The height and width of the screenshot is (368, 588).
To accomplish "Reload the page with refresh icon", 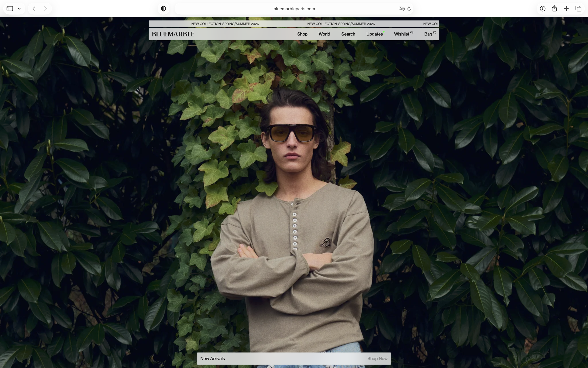I will tap(409, 9).
